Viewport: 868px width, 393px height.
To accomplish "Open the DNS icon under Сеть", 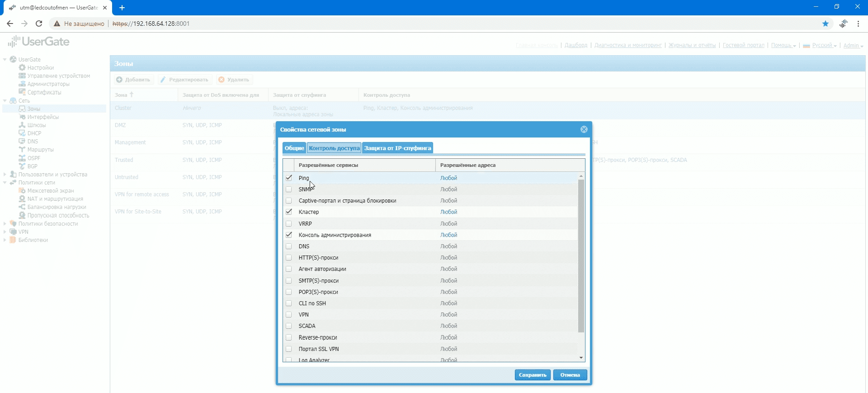I will (22, 142).
